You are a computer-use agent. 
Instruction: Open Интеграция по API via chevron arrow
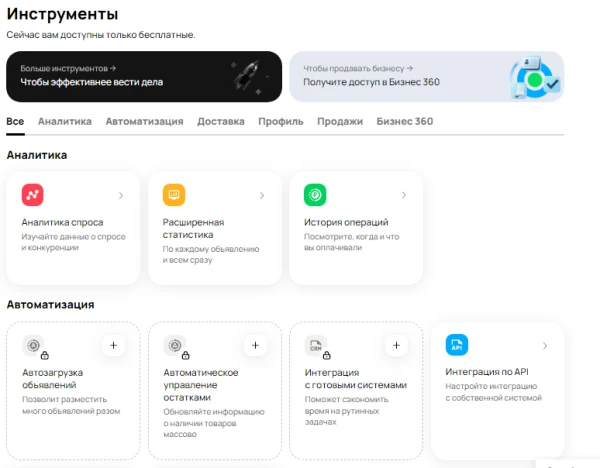[545, 346]
